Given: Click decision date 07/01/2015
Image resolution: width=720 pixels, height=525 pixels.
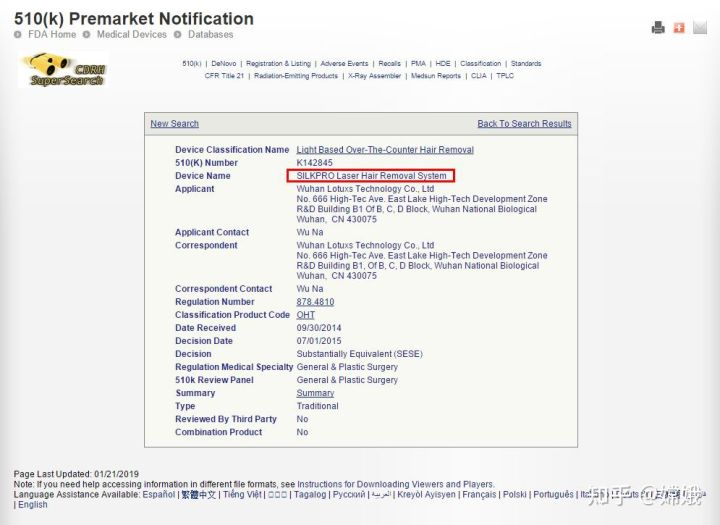Looking at the screenshot, I should click(319, 341).
